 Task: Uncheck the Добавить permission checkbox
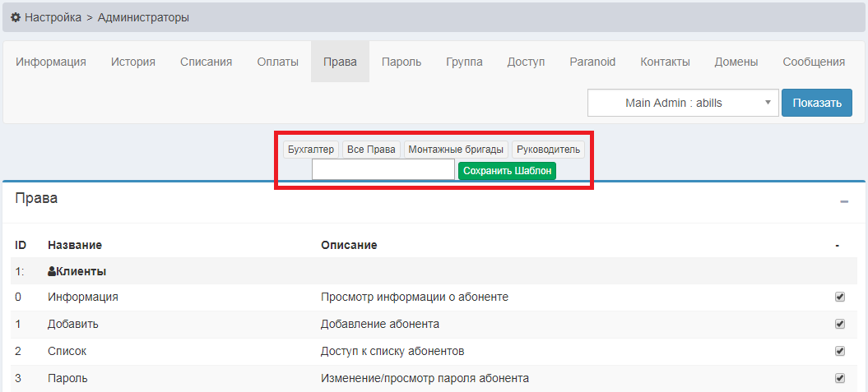[x=839, y=324]
